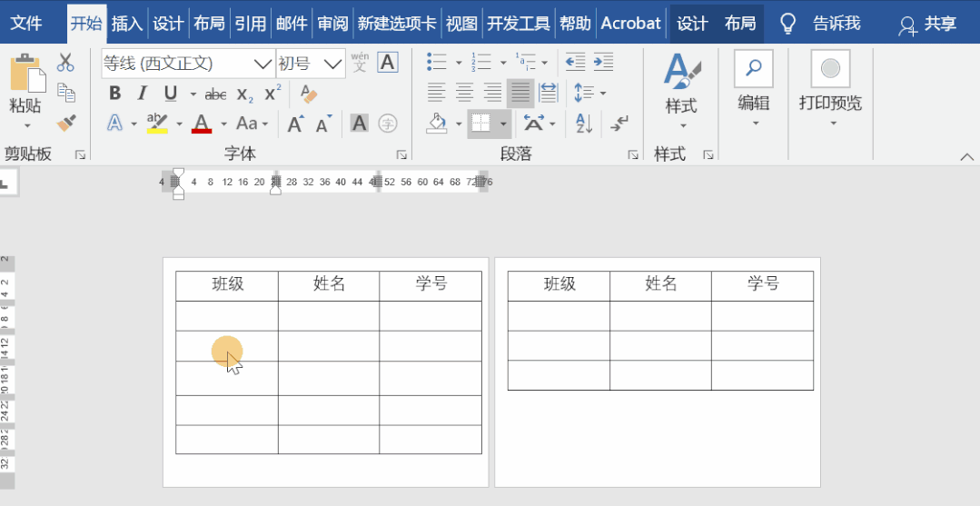Click the Grow Font size icon

pyautogui.click(x=295, y=124)
